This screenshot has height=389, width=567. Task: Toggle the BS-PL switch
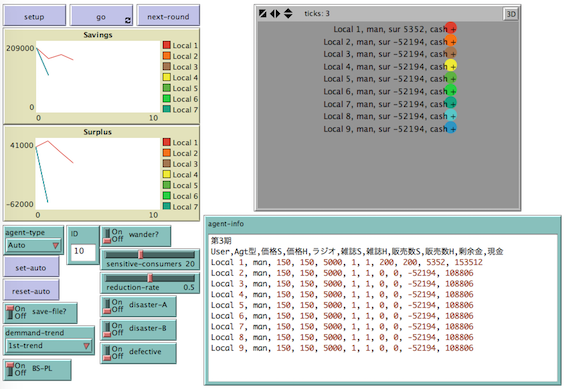pos(37,369)
